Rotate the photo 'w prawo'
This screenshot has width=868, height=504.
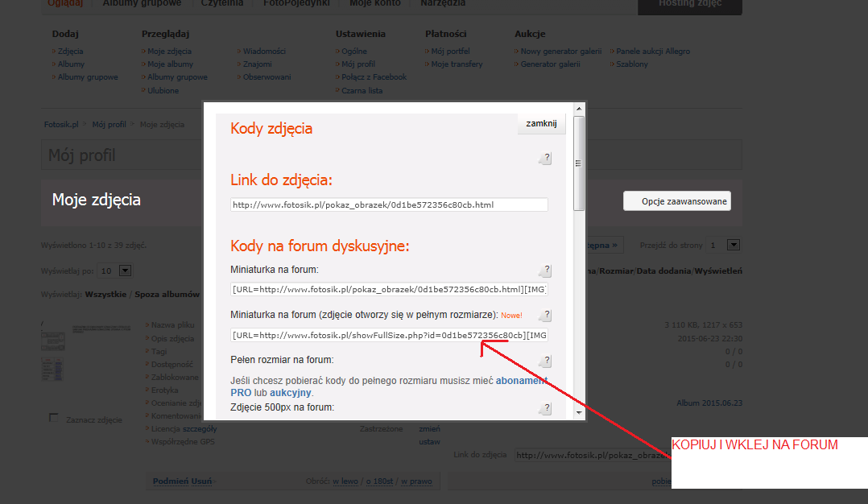(416, 481)
